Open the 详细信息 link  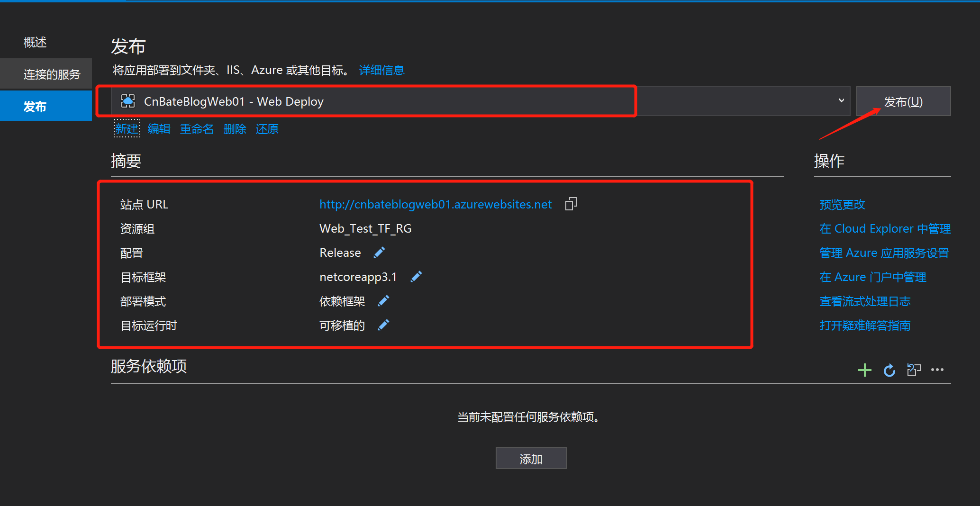tap(381, 70)
